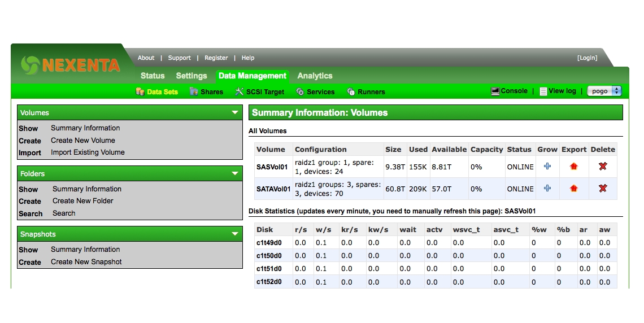Open the Runners submenu
The height and width of the screenshot is (323, 644).
coord(371,92)
